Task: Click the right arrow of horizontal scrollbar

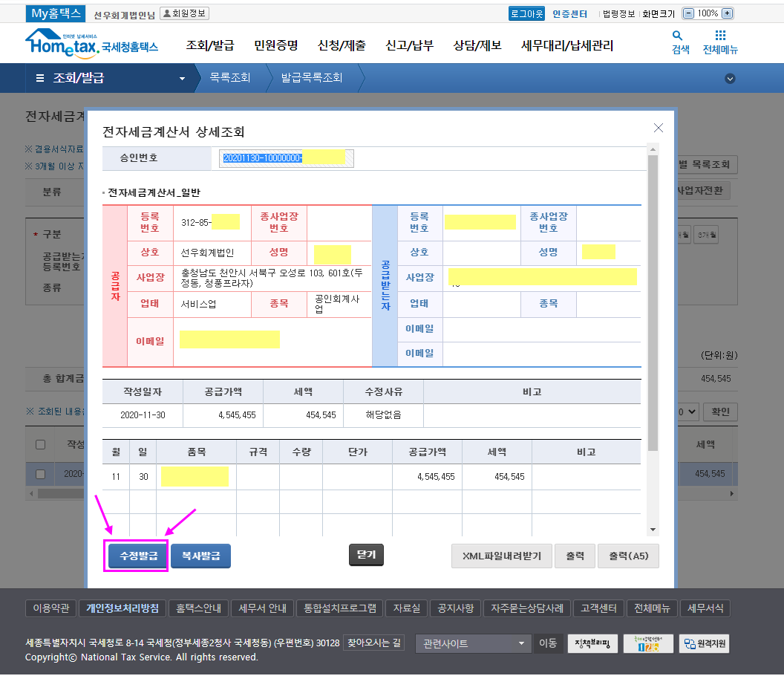Action: 732,493
